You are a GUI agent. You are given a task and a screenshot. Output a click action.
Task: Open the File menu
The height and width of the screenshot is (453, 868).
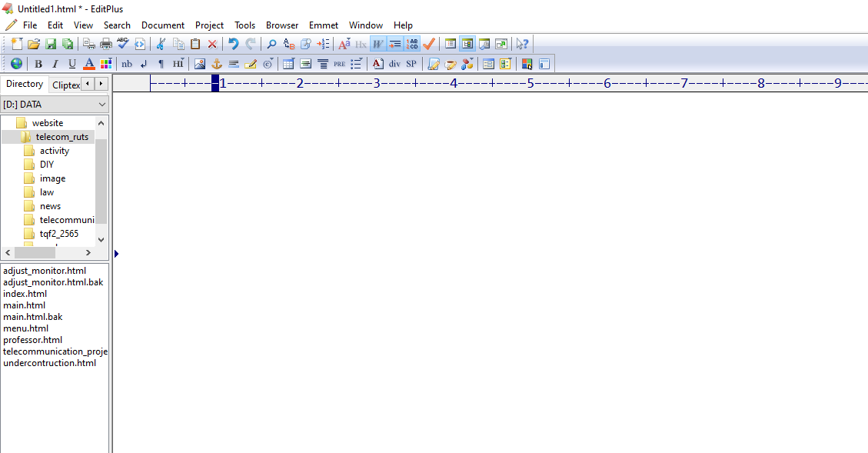tap(30, 25)
